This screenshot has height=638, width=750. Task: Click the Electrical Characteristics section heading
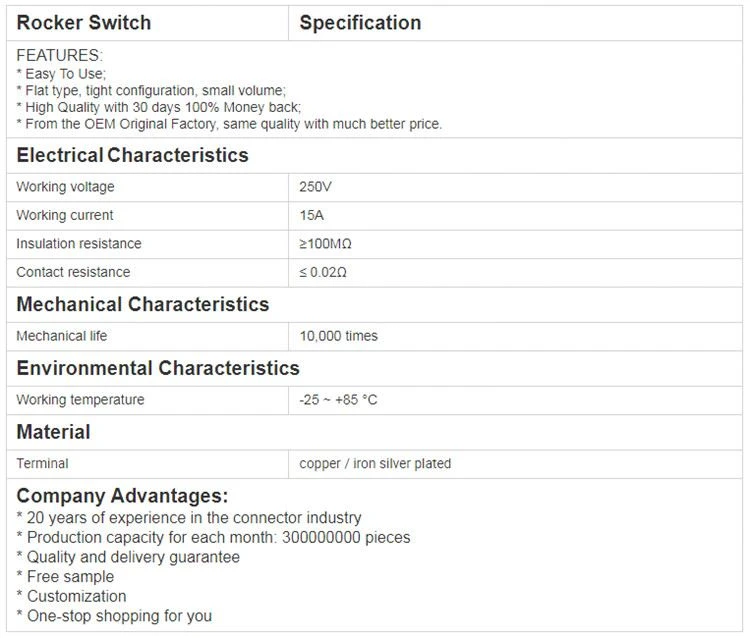[132, 155]
